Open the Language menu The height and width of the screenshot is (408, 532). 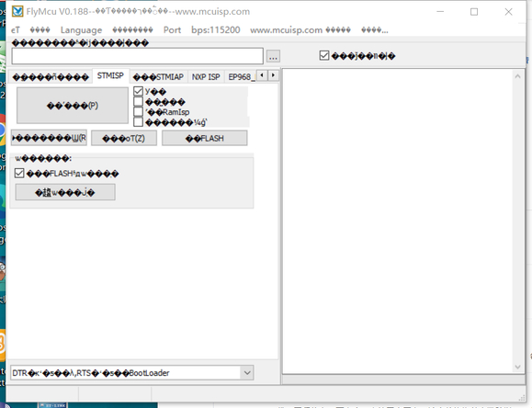click(x=81, y=30)
